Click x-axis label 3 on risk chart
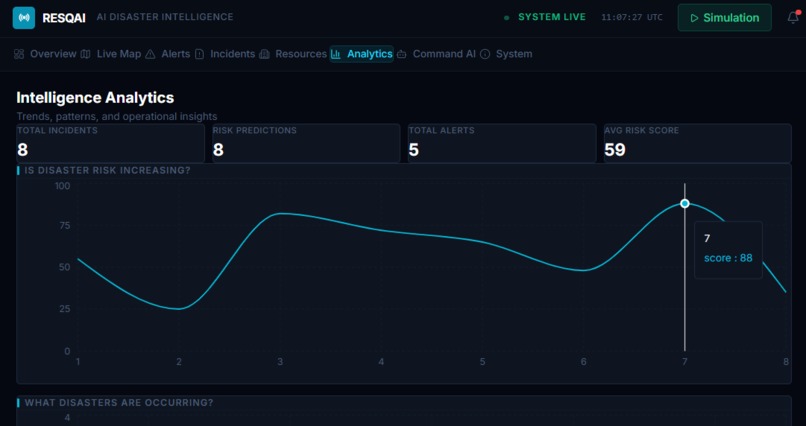The width and height of the screenshot is (806, 426). (x=280, y=362)
